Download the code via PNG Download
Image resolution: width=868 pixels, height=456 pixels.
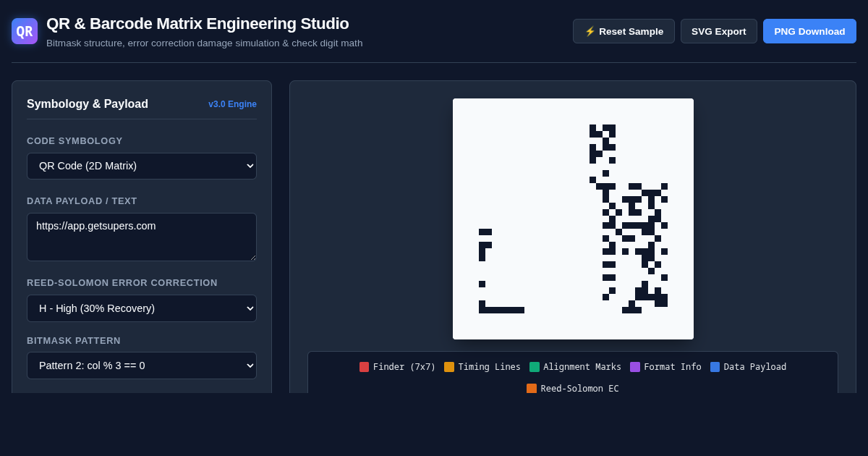click(809, 31)
